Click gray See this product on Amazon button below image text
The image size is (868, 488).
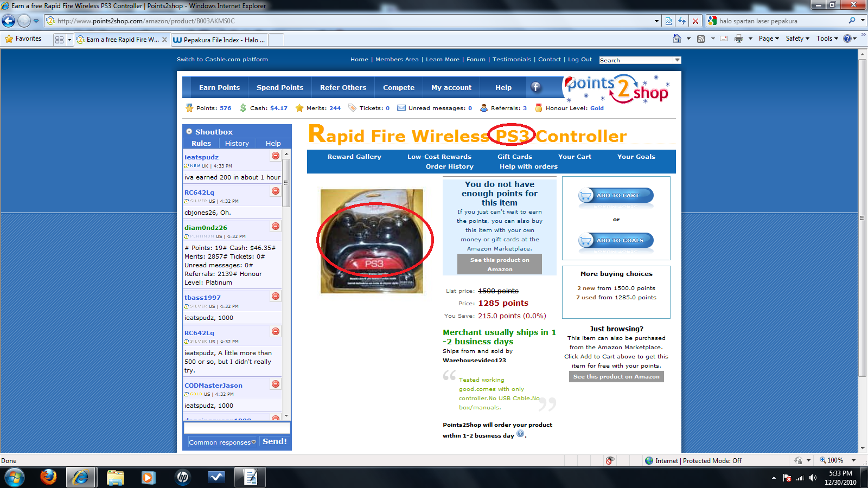click(x=500, y=265)
